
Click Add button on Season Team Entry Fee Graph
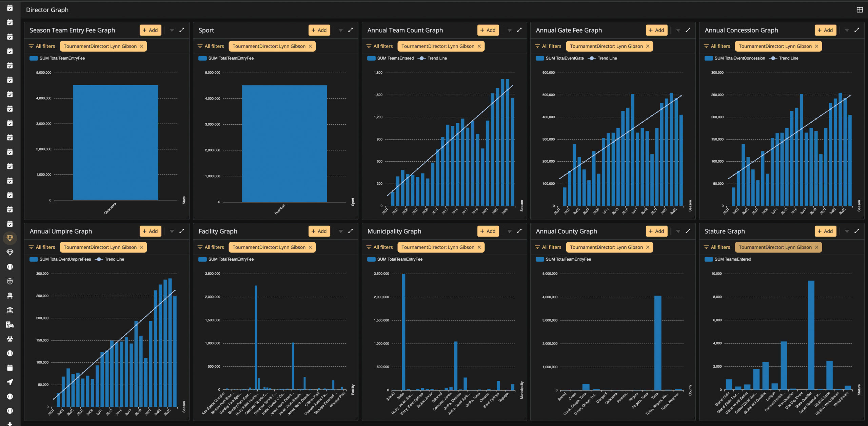(x=151, y=30)
